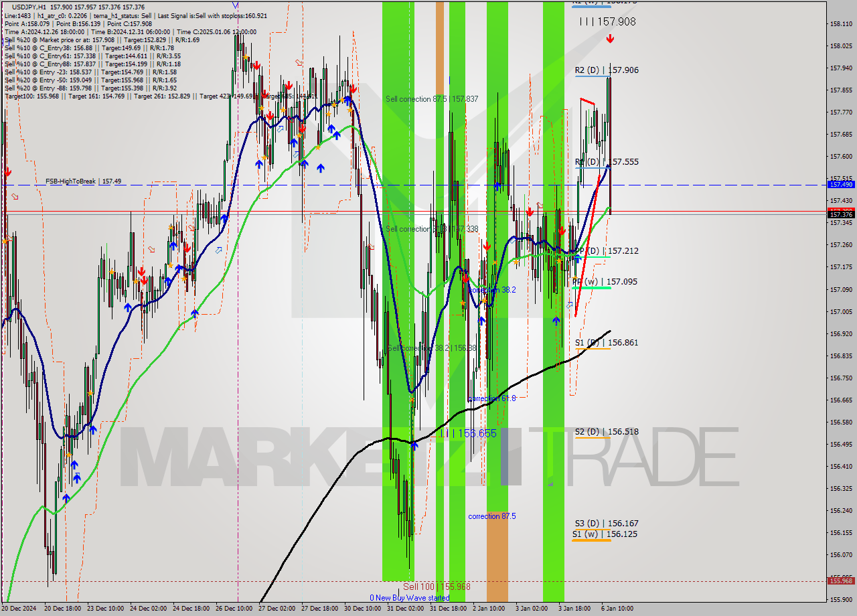
Task: Click the 'Sell %10 @ Entry -23: 158.537' row
Action: [x=90, y=72]
